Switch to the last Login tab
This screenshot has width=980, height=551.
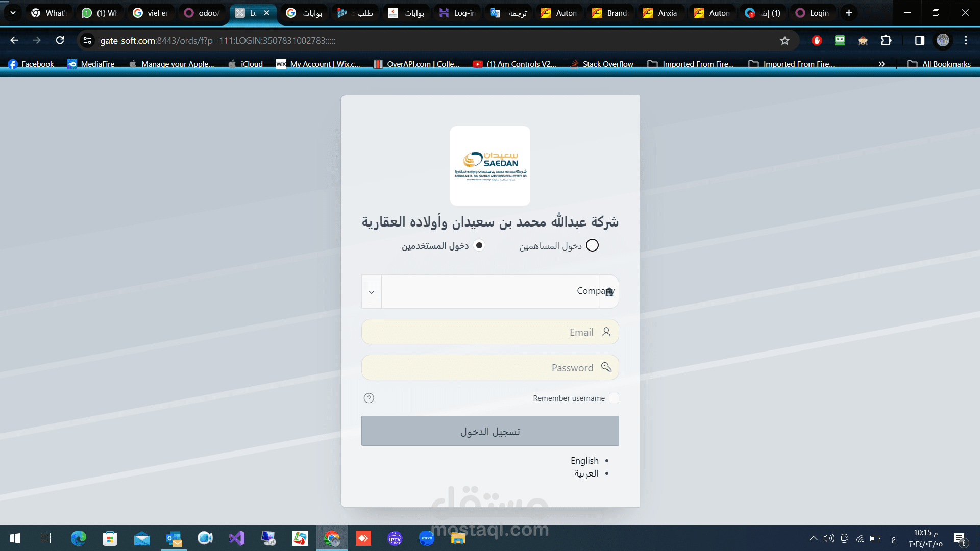(x=813, y=13)
